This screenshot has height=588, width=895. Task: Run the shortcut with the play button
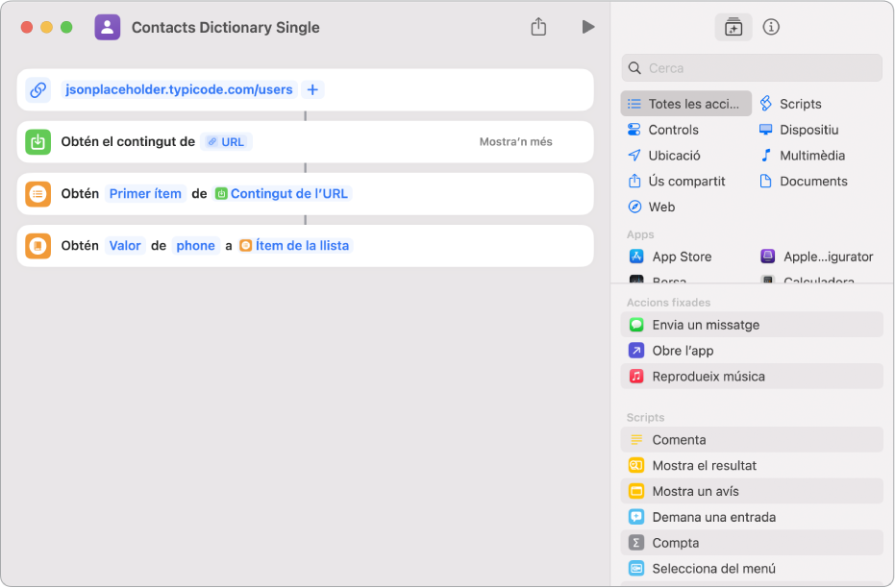pos(588,27)
